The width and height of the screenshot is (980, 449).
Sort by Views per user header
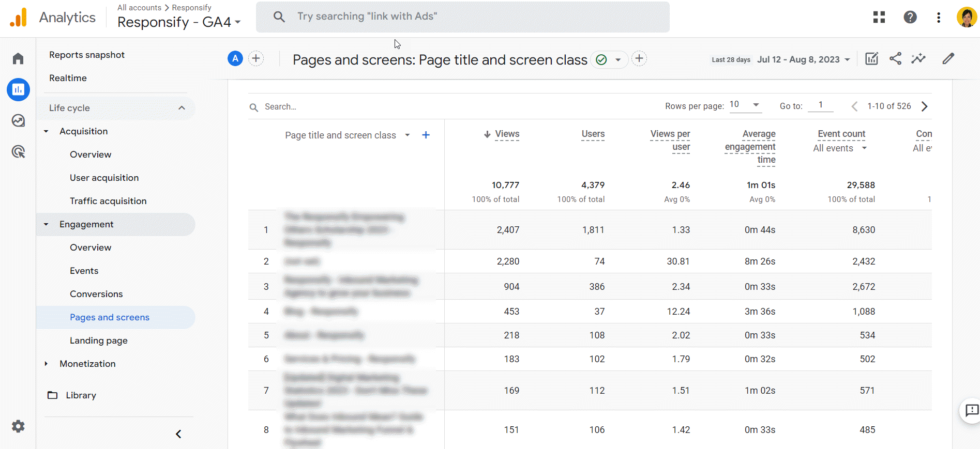(x=670, y=141)
